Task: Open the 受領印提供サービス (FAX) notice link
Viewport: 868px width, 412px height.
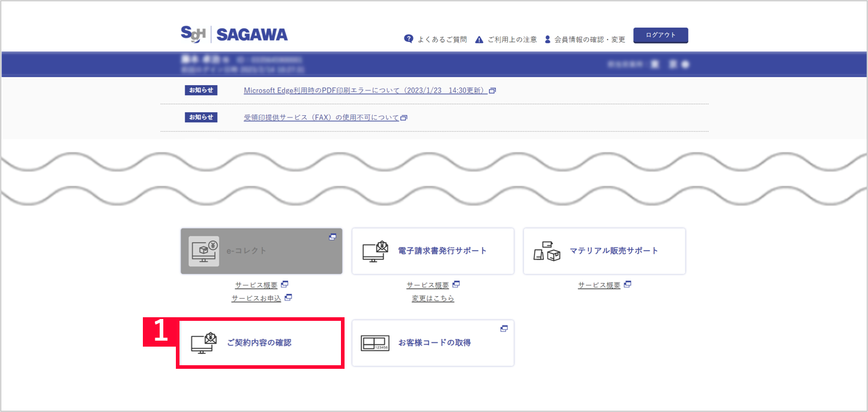Action: 321,118
